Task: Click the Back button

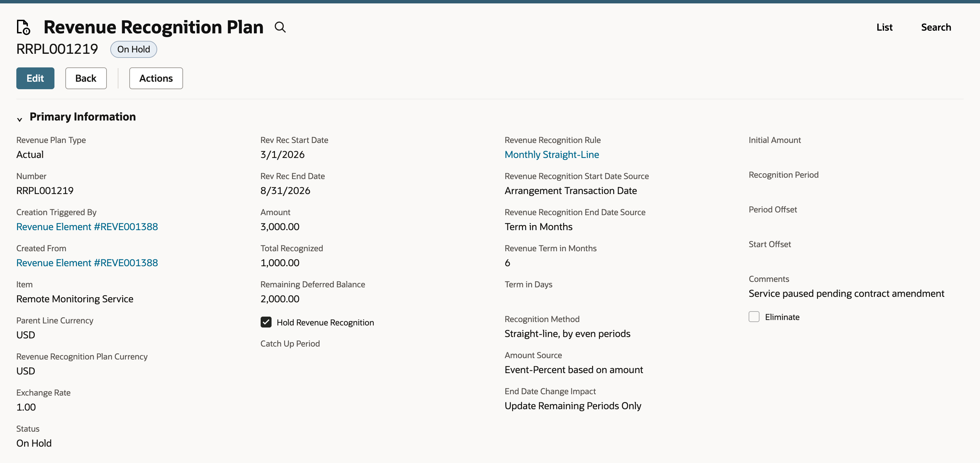Action: point(86,78)
